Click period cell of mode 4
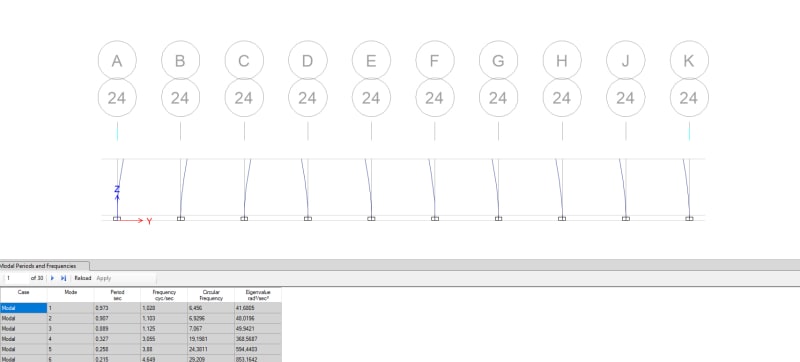The image size is (800, 362). pyautogui.click(x=117, y=339)
